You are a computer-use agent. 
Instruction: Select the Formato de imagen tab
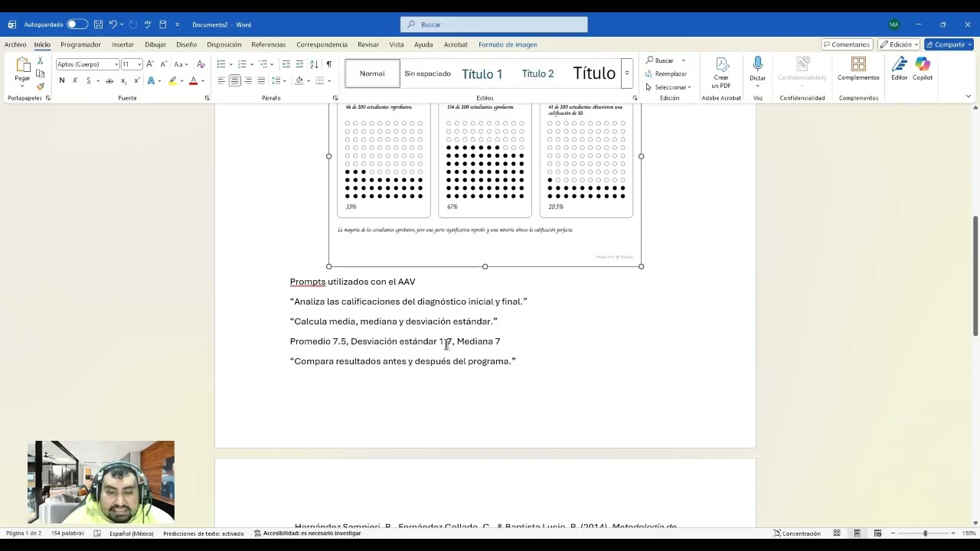pos(508,44)
